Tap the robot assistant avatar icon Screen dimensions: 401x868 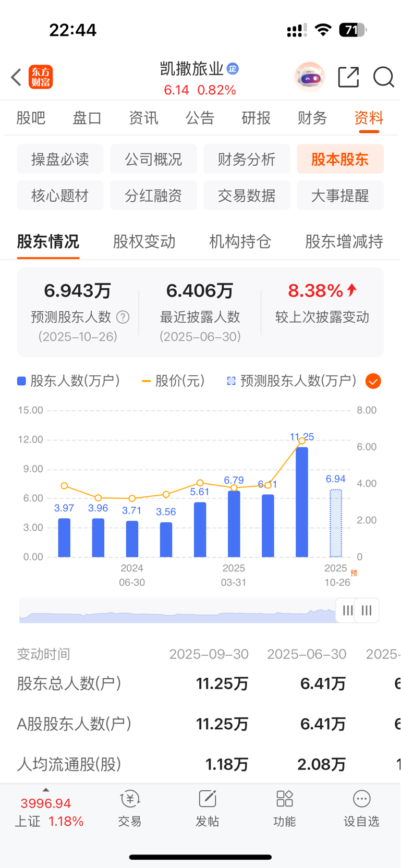pos(310,77)
